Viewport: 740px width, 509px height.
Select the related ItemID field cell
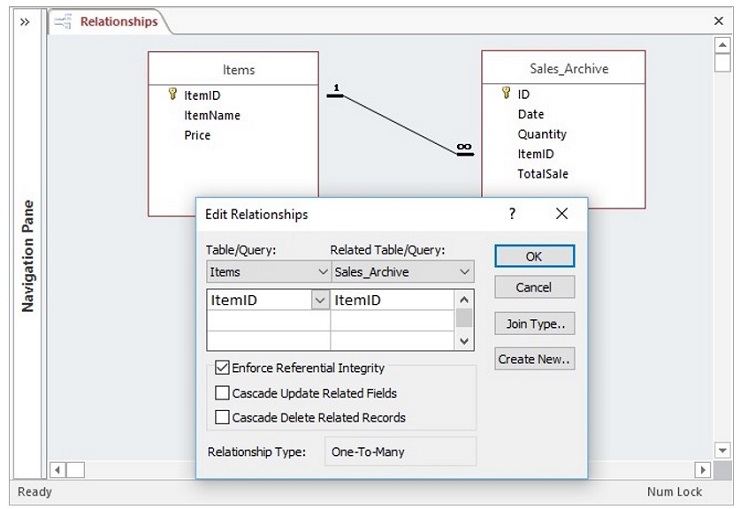[392, 300]
